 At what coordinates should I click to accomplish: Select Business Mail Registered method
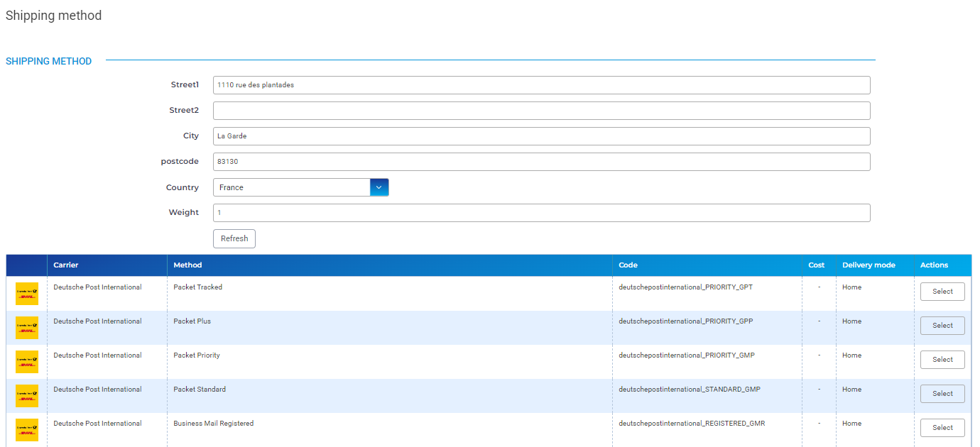point(942,428)
